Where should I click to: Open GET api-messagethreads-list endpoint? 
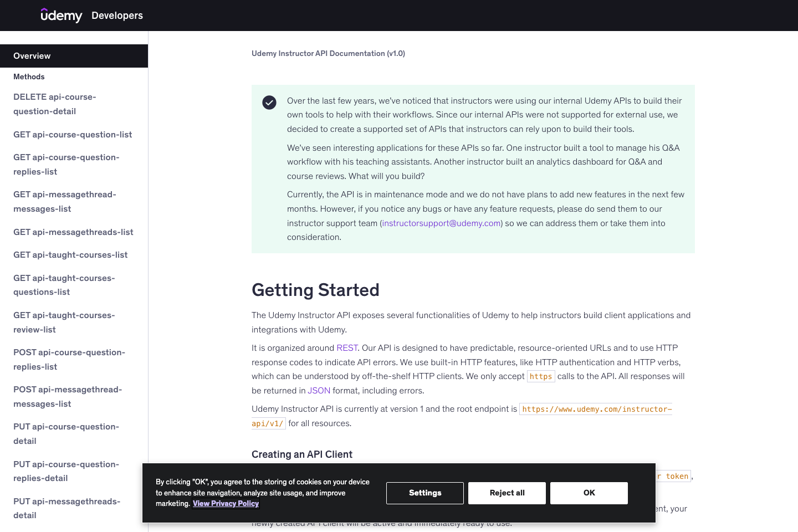point(73,232)
